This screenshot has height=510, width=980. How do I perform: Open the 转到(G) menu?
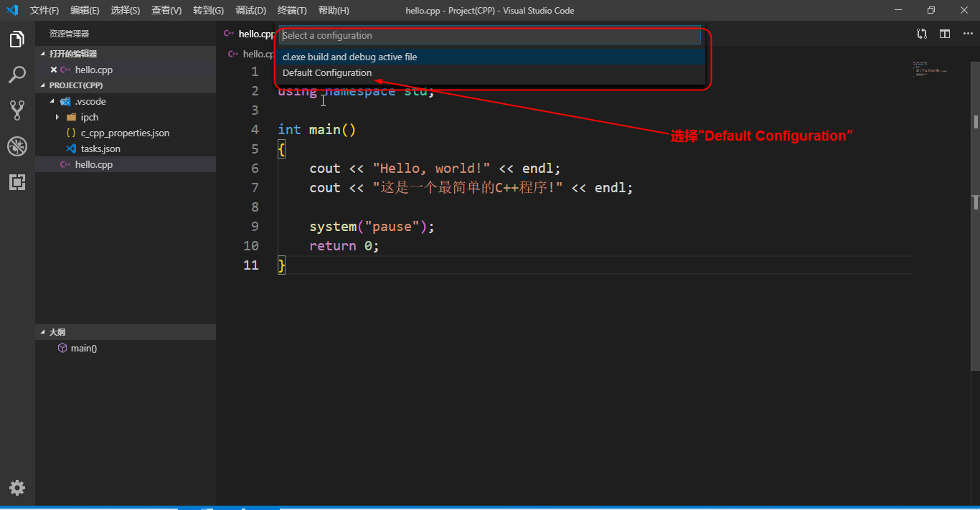208,10
